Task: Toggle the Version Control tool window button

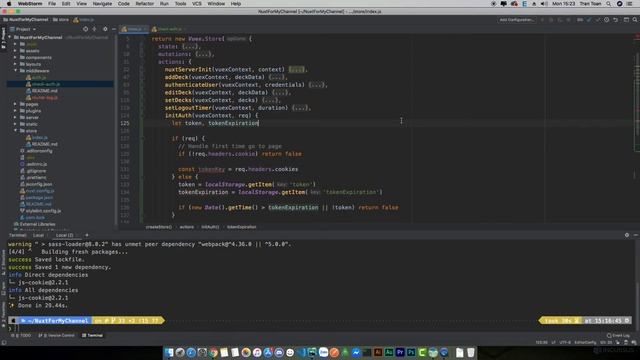Action: [56, 336]
